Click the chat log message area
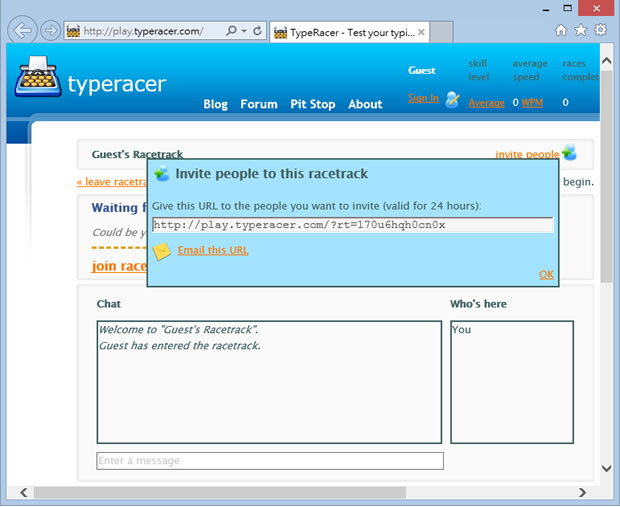This screenshot has height=507, width=620. click(269, 382)
